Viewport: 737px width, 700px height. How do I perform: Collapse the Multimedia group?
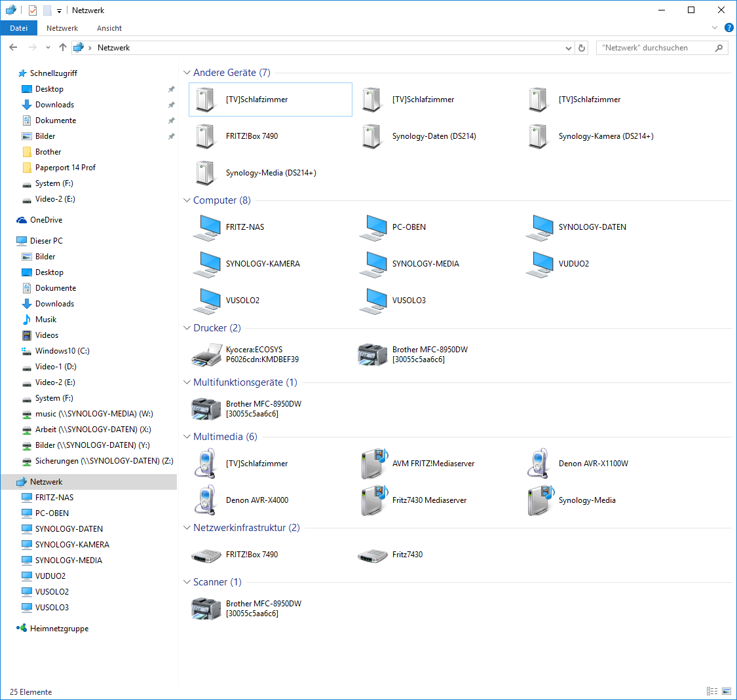coord(187,437)
